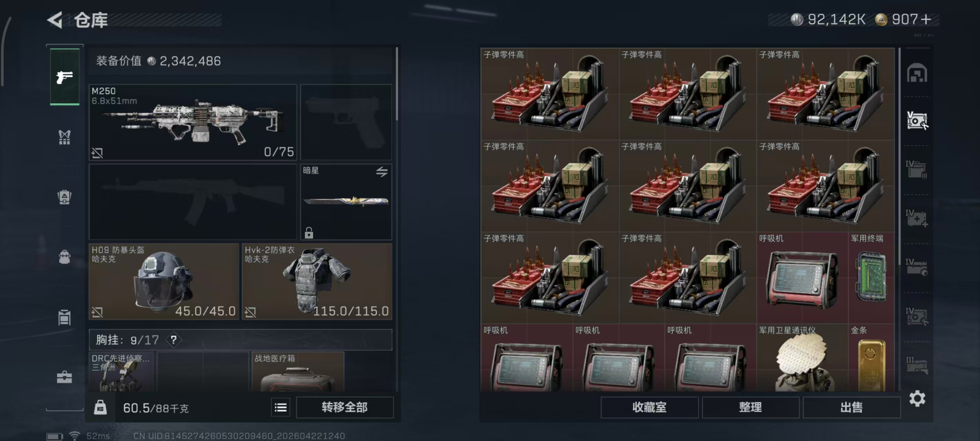This screenshot has width=980, height=441.
Task: Open the top stash container icon
Action: [917, 73]
